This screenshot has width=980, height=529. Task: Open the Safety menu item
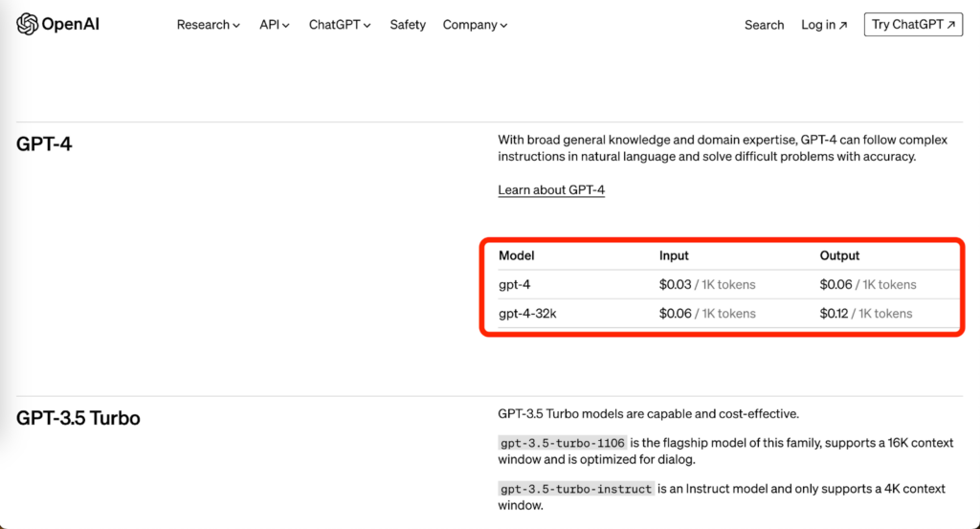(408, 25)
